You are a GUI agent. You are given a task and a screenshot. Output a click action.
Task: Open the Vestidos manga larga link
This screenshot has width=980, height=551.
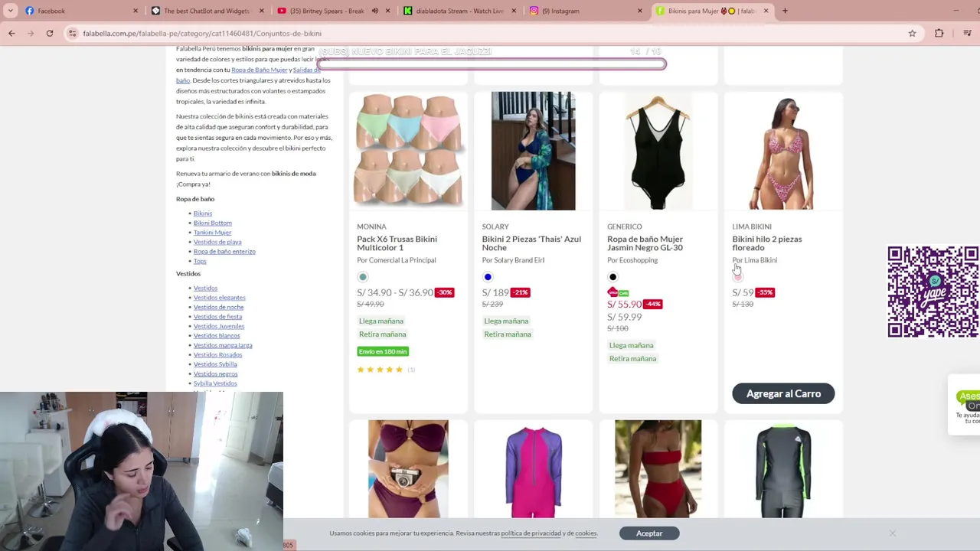[x=223, y=345]
